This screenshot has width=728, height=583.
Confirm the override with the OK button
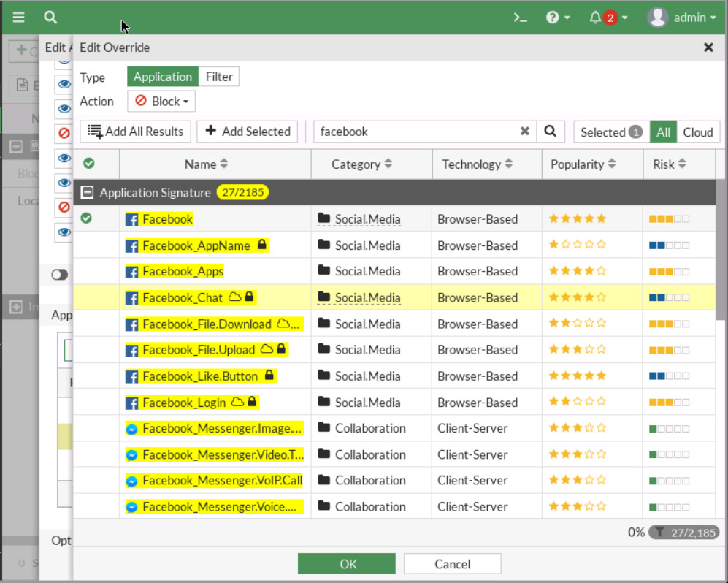(x=346, y=563)
